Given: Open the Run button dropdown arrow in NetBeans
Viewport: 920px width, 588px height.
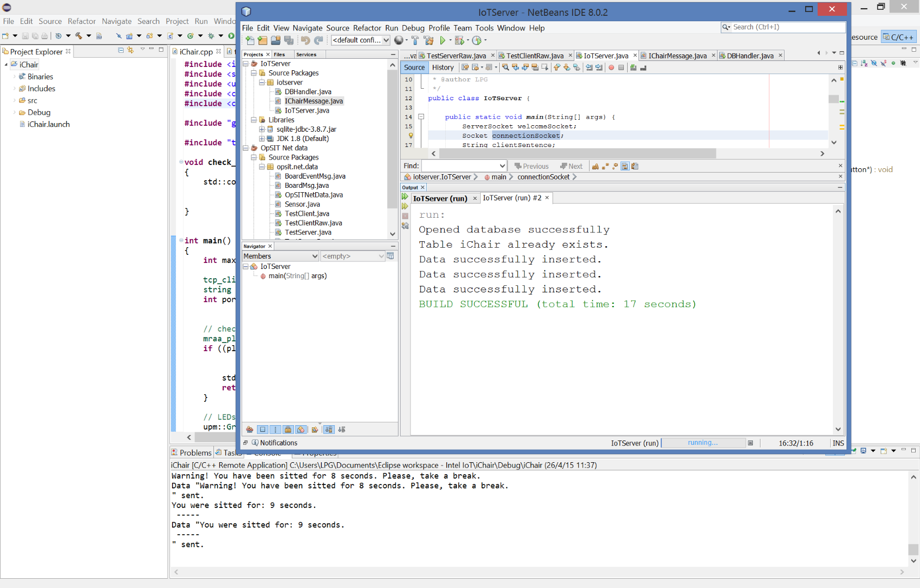Looking at the screenshot, I should click(x=450, y=40).
